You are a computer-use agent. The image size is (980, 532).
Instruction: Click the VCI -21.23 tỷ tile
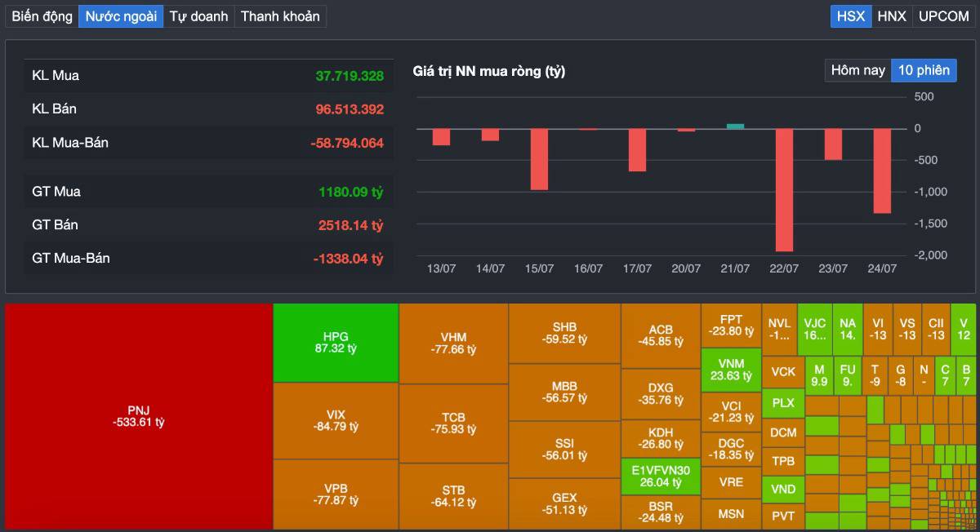731,411
